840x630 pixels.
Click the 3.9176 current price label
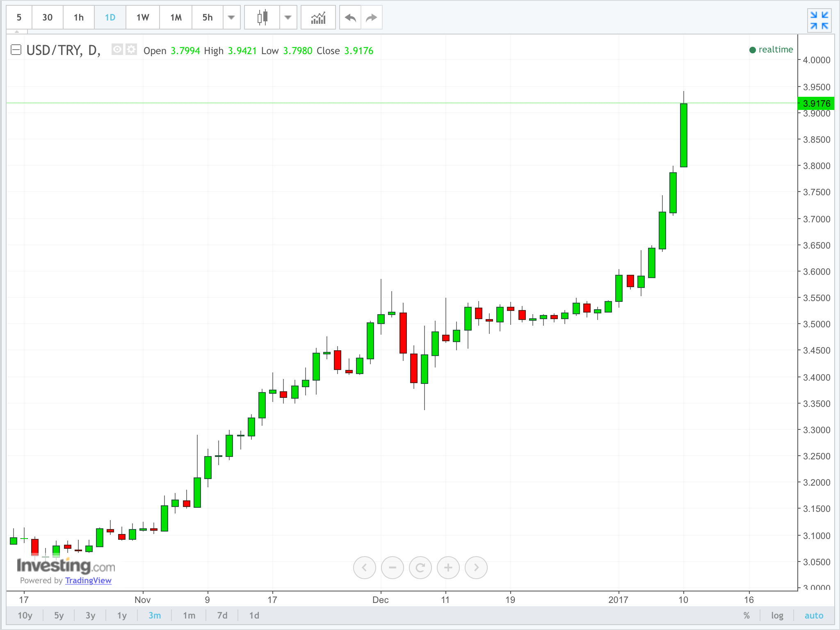pos(816,103)
